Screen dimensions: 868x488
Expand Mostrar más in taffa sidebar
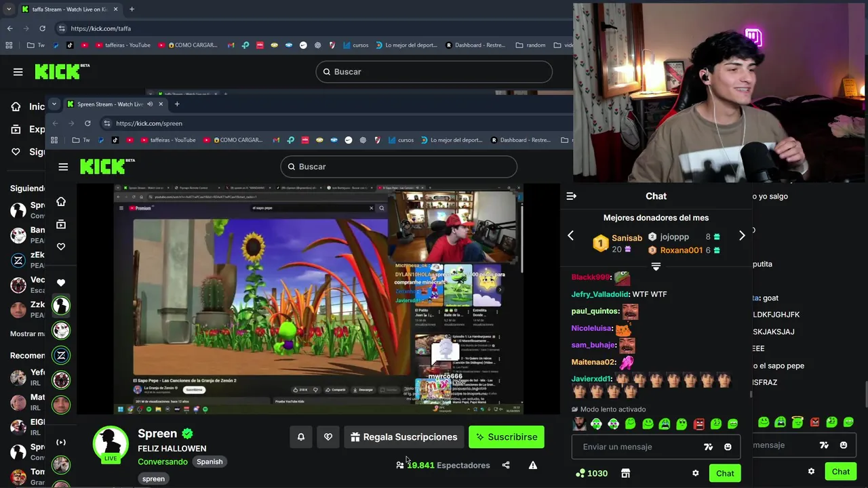[x=27, y=334]
